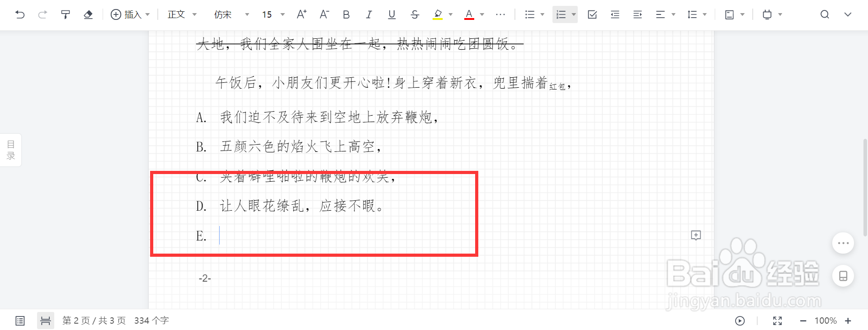
Task: Click the floating mobile view button
Action: (x=843, y=276)
